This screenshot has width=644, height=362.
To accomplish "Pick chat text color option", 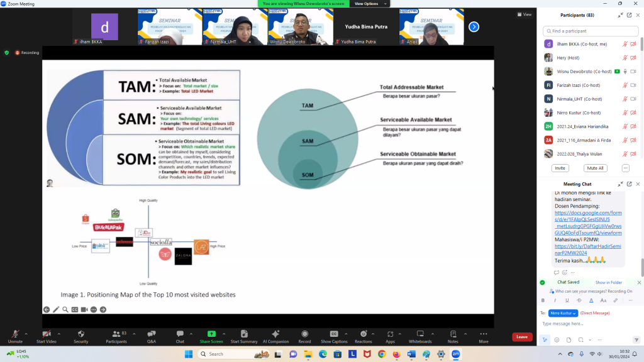I will 591,300.
